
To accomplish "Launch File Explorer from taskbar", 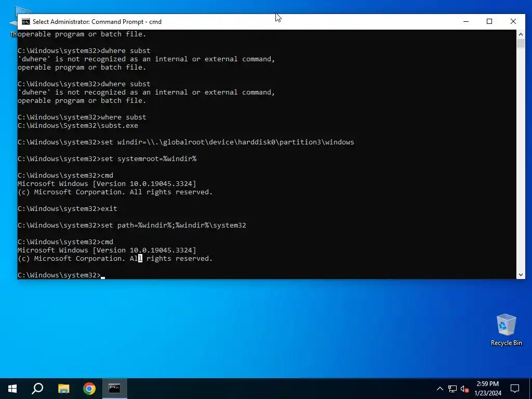I will (x=63, y=389).
